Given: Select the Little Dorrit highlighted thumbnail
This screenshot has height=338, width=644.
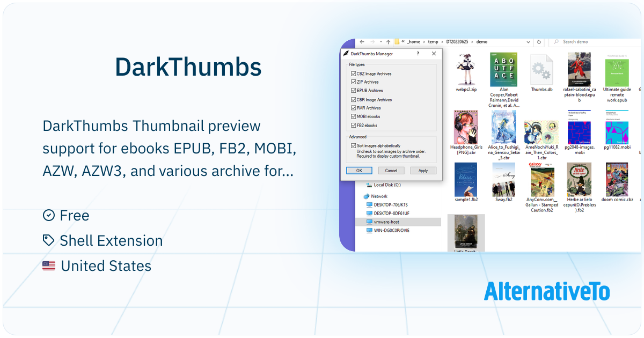Looking at the screenshot, I should (466, 232).
